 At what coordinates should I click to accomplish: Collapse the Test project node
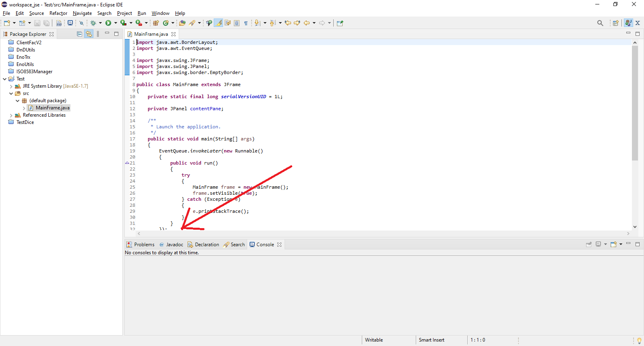point(4,79)
